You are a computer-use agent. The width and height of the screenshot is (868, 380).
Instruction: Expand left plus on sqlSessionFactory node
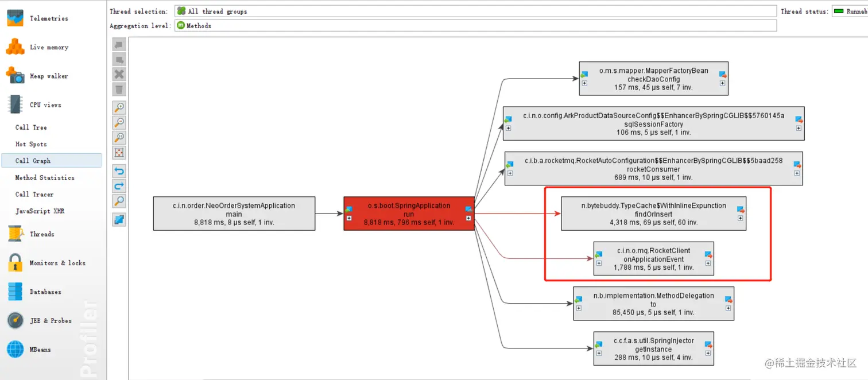(508, 128)
